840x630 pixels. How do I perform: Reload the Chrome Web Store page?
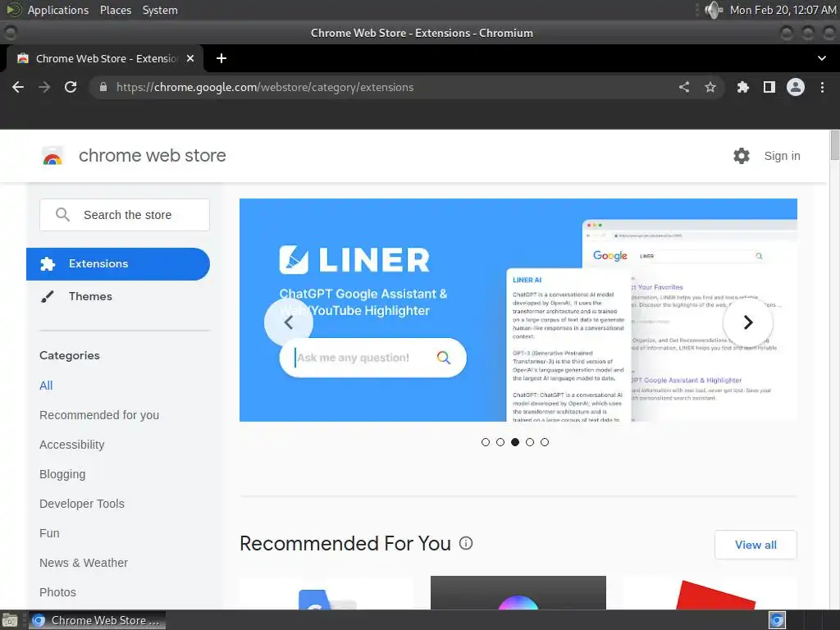click(71, 87)
